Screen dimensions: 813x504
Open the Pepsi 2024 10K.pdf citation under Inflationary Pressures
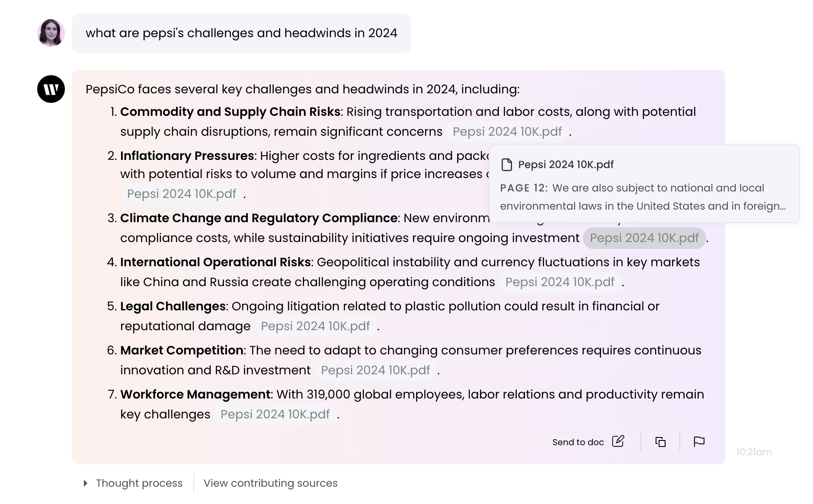point(182,194)
